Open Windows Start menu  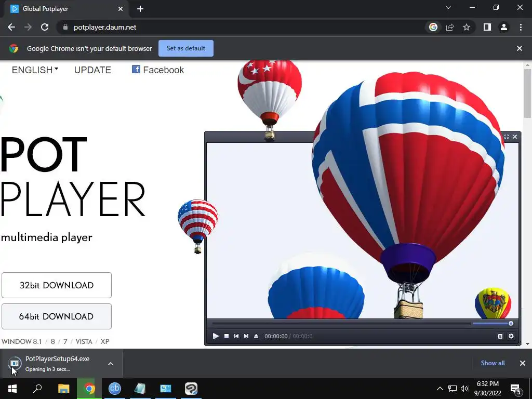[x=12, y=389]
